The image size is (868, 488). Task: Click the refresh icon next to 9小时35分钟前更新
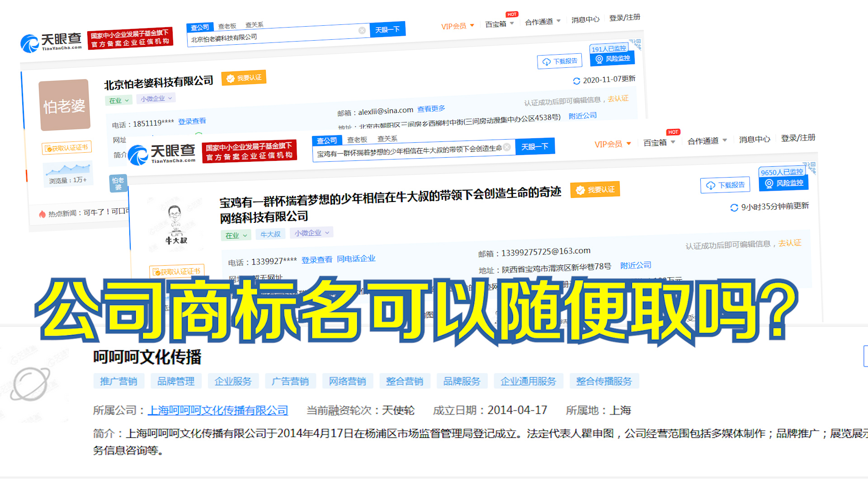734,207
